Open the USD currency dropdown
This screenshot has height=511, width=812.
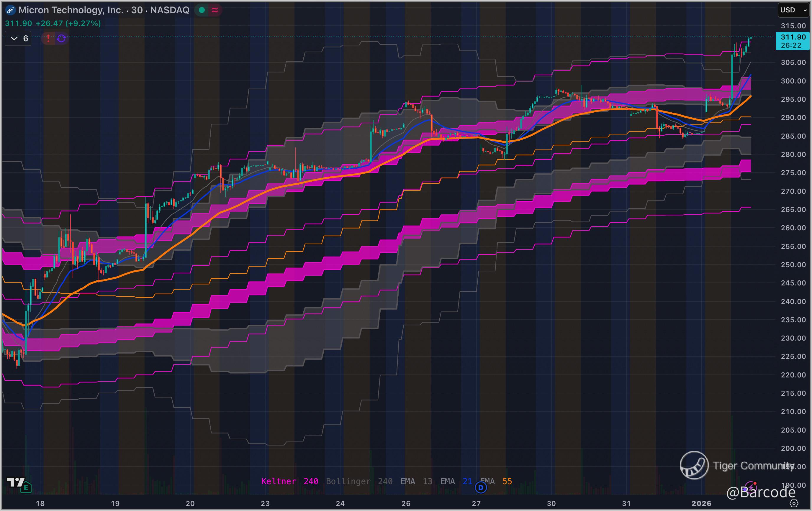coord(793,10)
